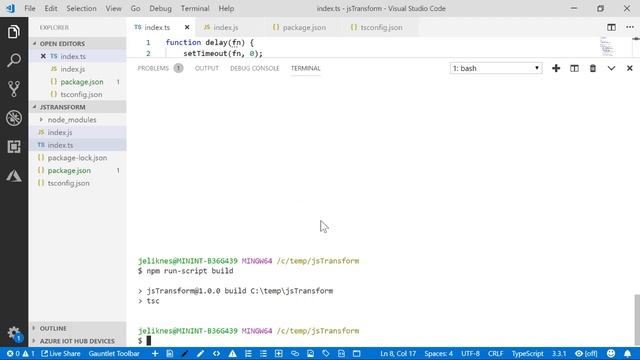Click the editor minimap
640x360 pixels.
click(607, 47)
